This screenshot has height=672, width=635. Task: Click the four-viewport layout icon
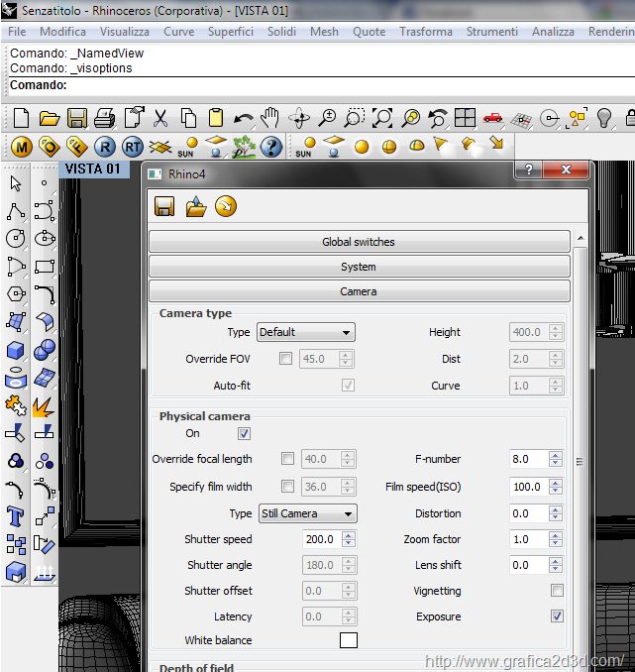[x=465, y=117]
